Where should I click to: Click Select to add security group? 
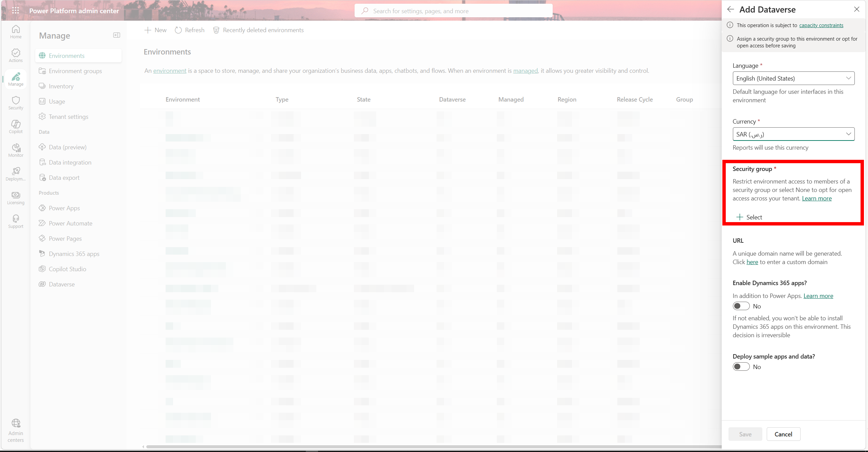pos(749,217)
